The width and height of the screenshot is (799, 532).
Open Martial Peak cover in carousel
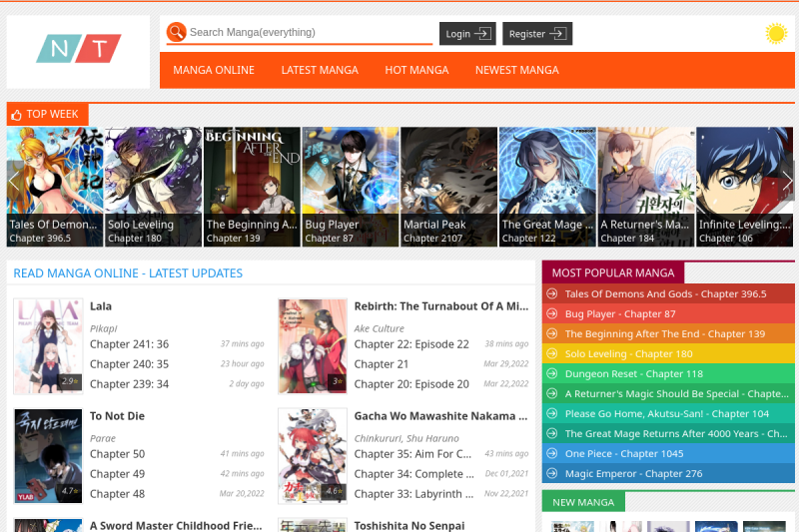click(x=448, y=187)
